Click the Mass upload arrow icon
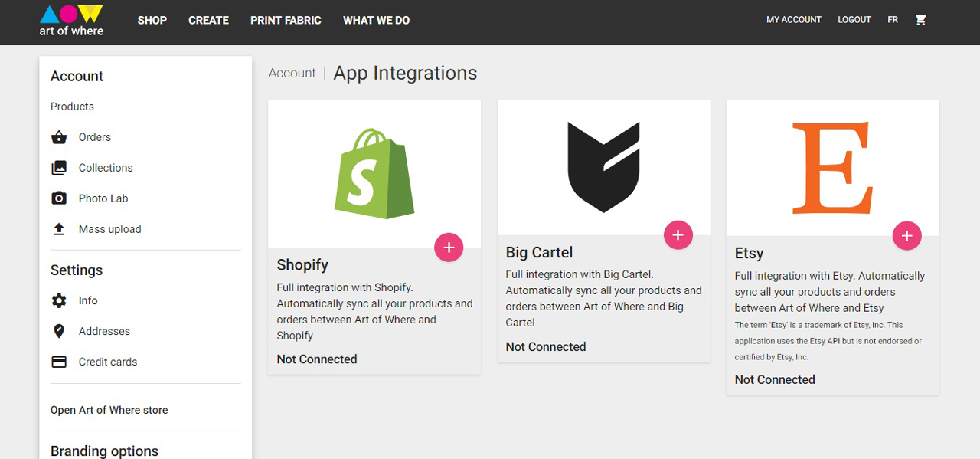980x459 pixels. [x=59, y=229]
